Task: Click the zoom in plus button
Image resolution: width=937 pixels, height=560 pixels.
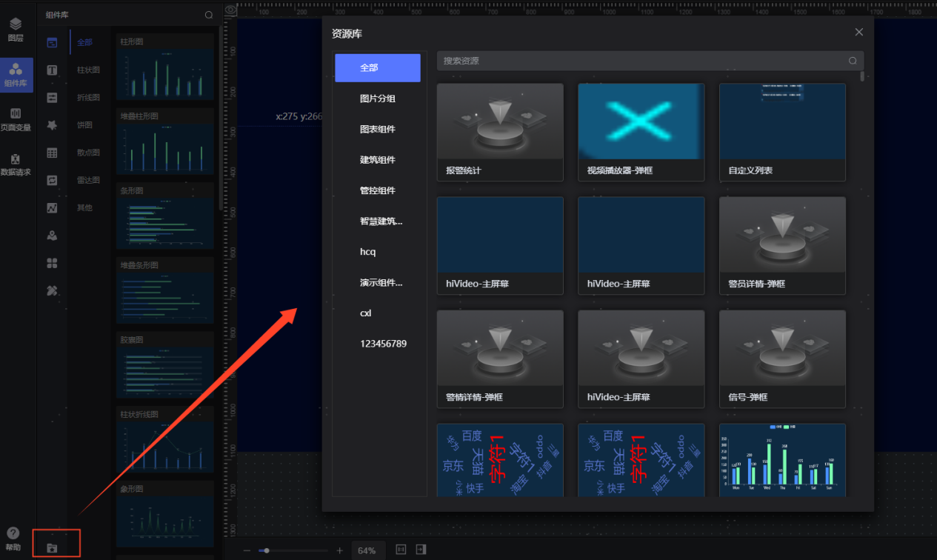Action: [x=340, y=550]
